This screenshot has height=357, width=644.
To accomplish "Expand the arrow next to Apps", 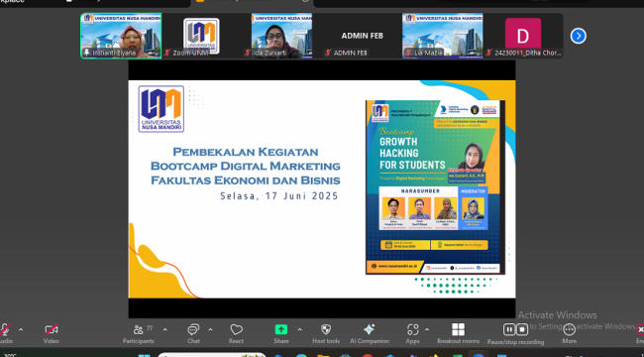I will click(427, 329).
